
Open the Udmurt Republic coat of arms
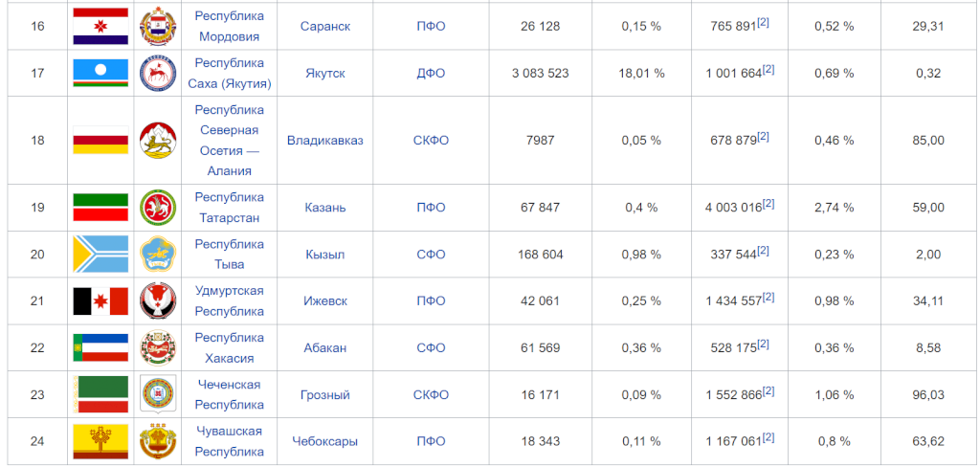coord(158,301)
